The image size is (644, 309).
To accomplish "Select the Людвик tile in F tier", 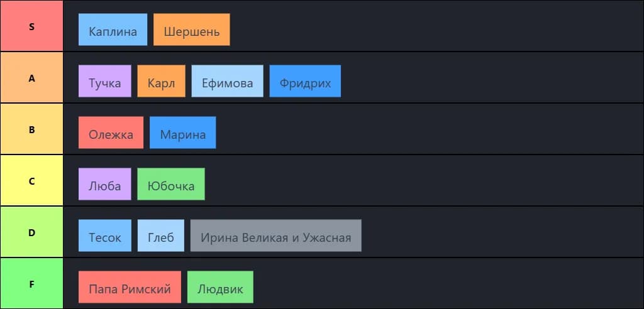I will pos(220,287).
